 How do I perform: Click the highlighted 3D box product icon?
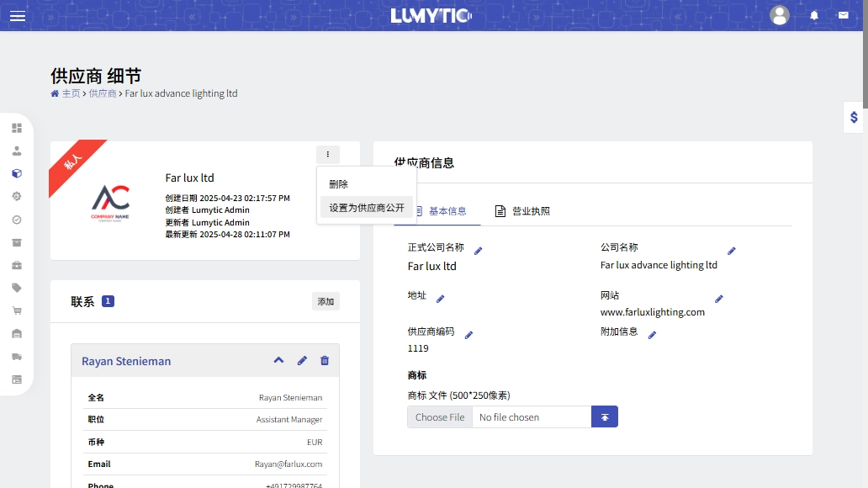[19, 174]
